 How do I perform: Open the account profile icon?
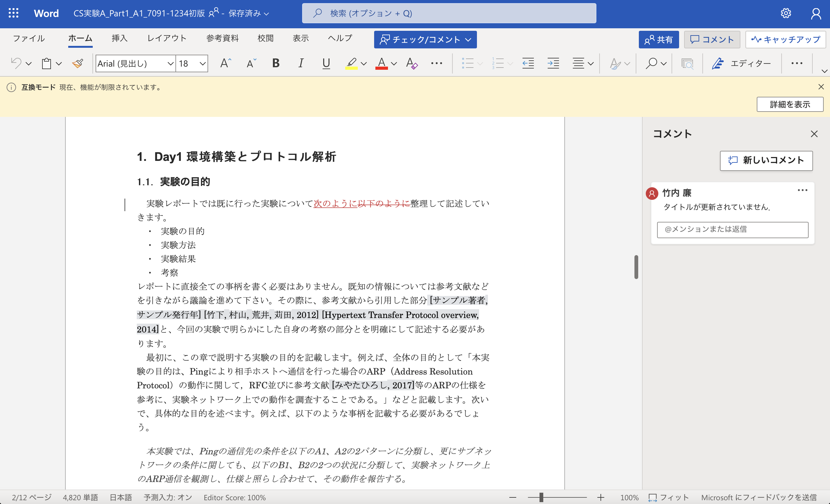[816, 13]
